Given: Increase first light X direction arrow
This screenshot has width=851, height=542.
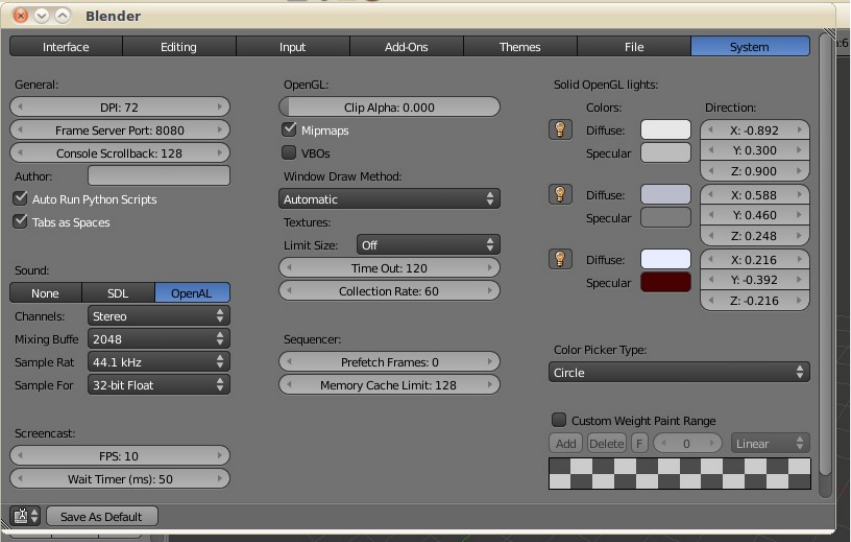Looking at the screenshot, I should coord(799,130).
